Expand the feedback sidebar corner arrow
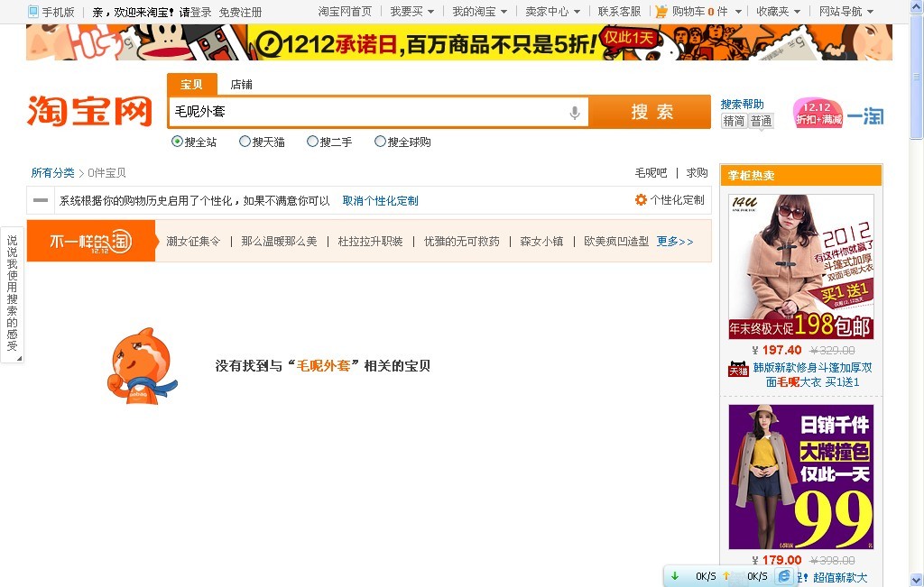 point(19,358)
